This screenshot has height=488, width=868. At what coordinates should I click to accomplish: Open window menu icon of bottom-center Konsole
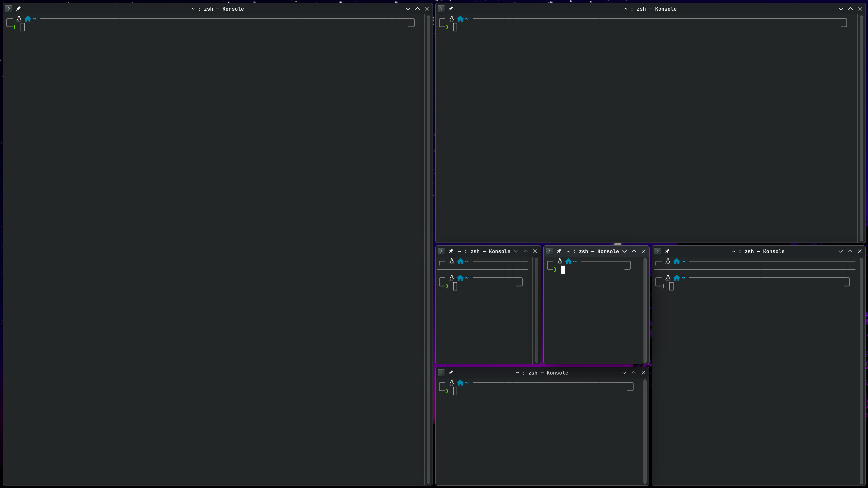pos(441,372)
